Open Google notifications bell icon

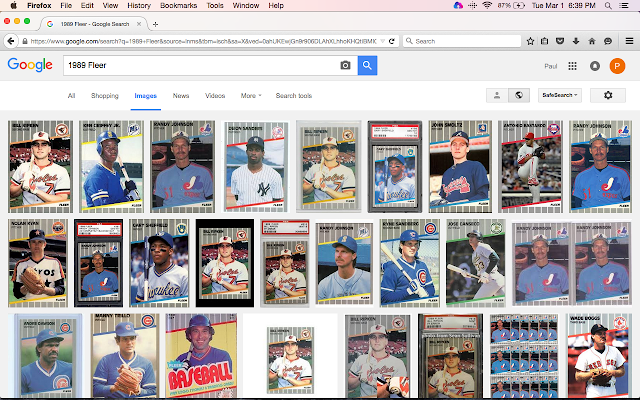tap(595, 66)
